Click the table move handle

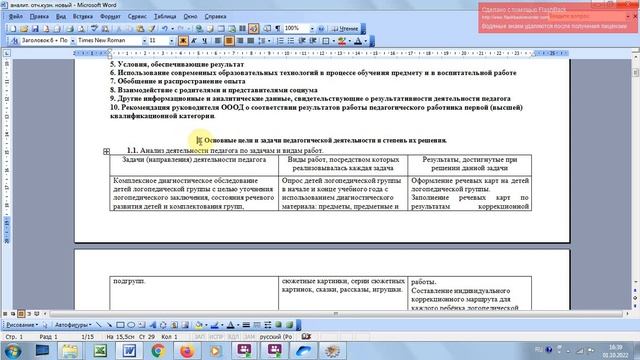[x=107, y=151]
